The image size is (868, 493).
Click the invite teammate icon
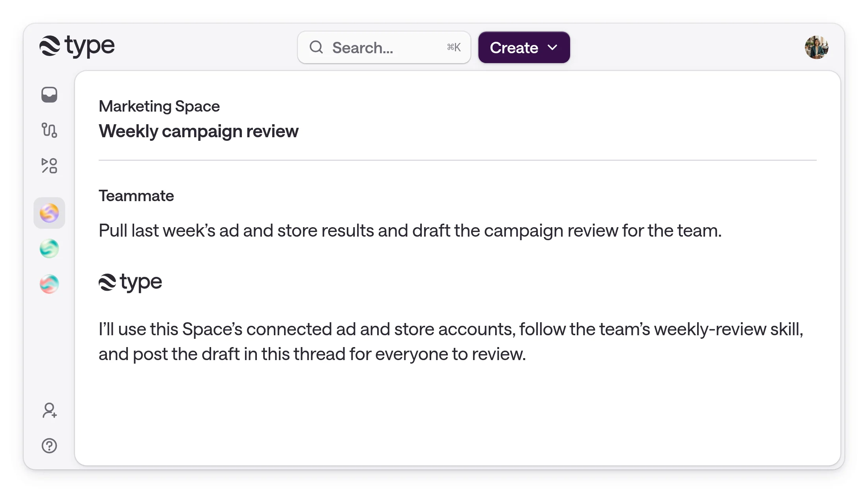coord(49,410)
